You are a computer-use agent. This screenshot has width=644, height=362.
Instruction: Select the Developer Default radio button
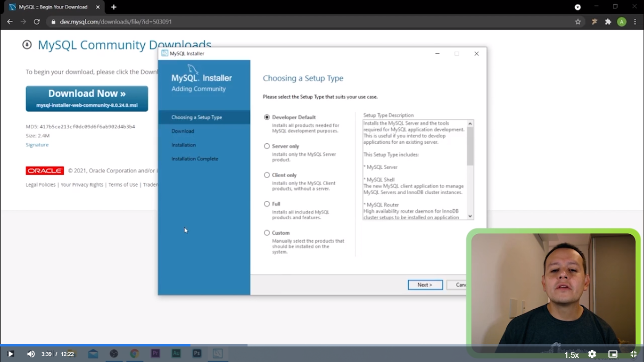267,117
